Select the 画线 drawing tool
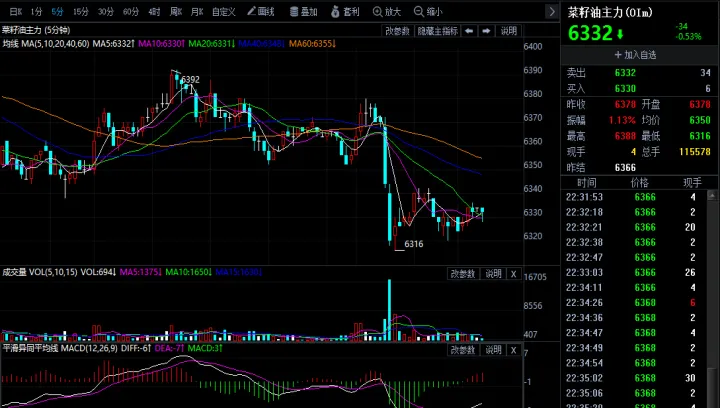The image size is (720, 408). 261,12
